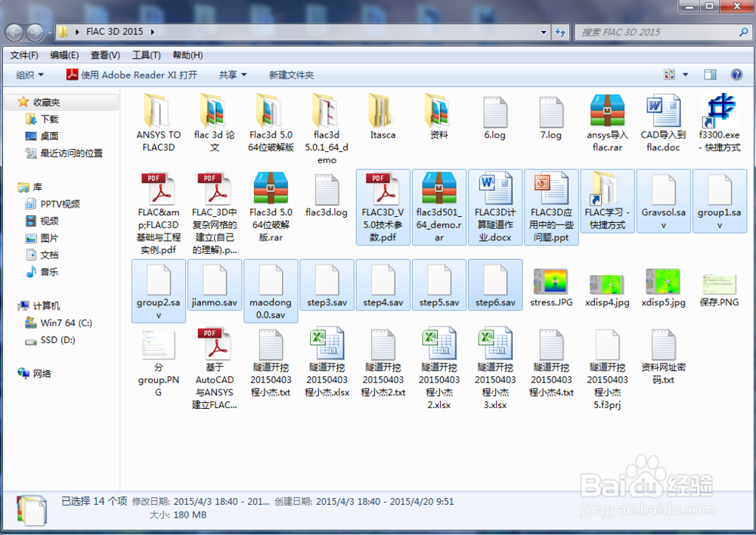Expand the 共享 dropdown

[x=232, y=75]
